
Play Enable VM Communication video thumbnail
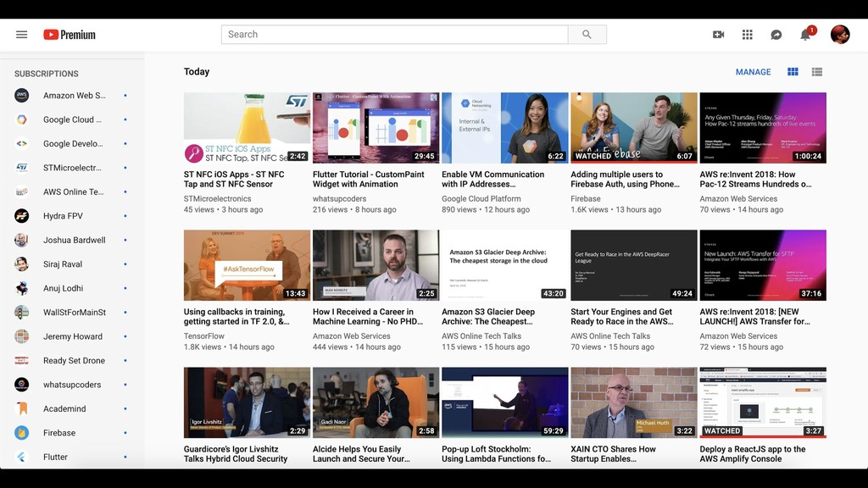[x=505, y=128]
